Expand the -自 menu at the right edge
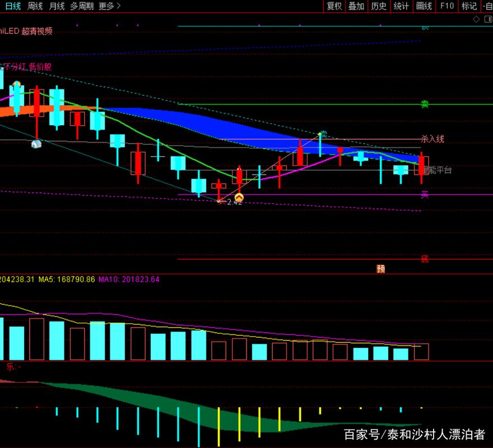493x448 pixels. click(x=487, y=6)
